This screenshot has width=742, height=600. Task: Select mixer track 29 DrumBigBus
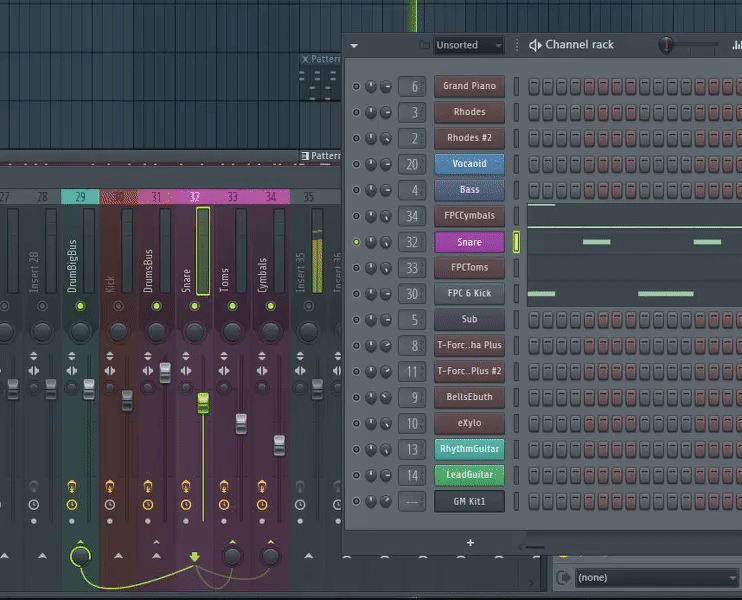(80, 197)
